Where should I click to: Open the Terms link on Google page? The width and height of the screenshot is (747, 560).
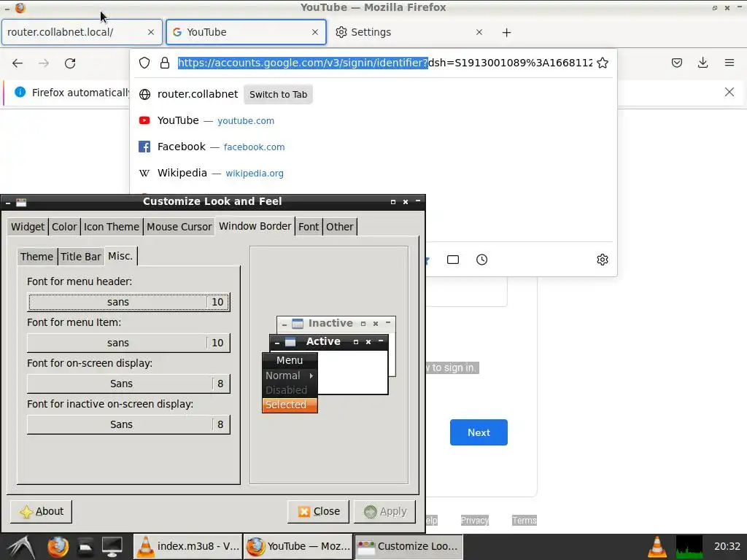(525, 520)
